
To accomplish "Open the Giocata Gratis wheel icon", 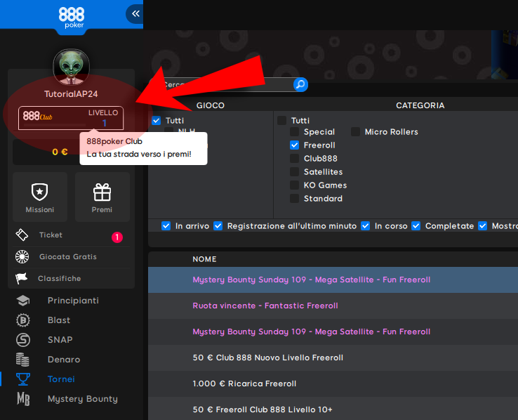I will [x=22, y=257].
